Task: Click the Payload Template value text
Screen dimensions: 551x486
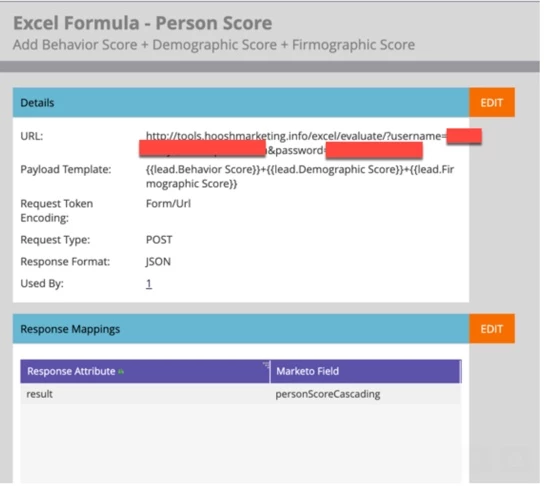Action: 300,176
